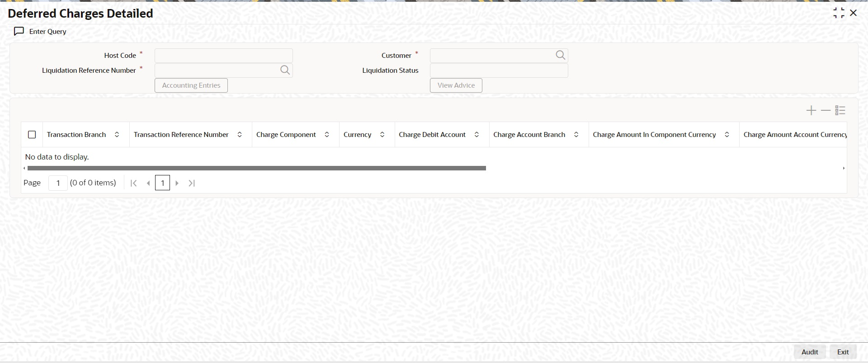Open Liquidation Reference Number lookup search icon
Viewport: 868px width, 363px height.
(x=285, y=70)
